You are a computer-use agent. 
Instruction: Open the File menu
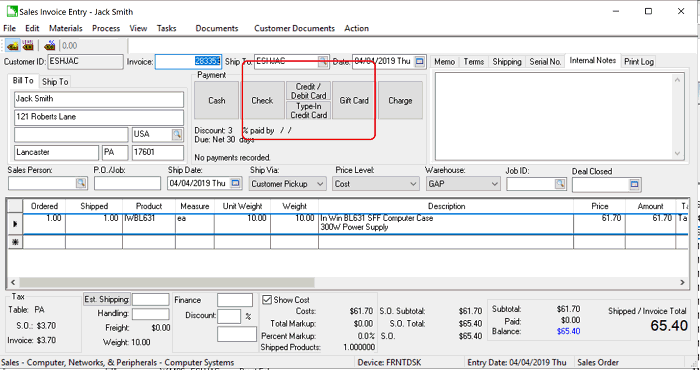pyautogui.click(x=9, y=28)
